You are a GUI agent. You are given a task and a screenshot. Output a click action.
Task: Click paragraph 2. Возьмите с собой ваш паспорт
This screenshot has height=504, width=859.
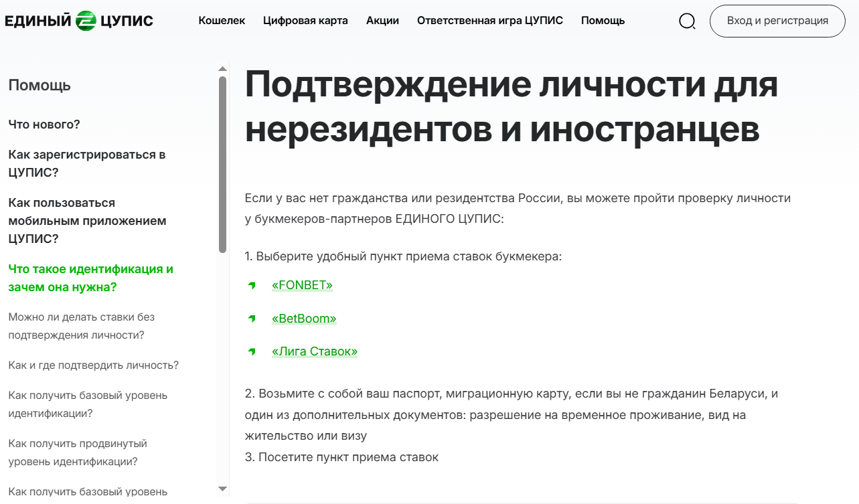(512, 415)
